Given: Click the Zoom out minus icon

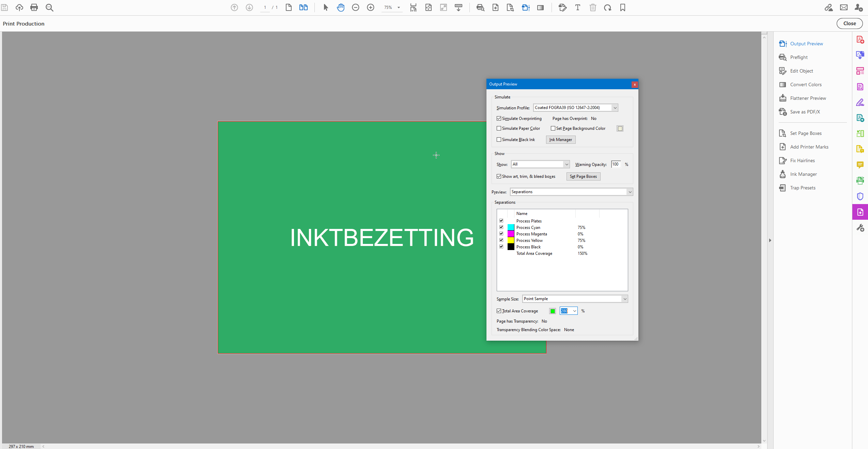Looking at the screenshot, I should tap(356, 7).
